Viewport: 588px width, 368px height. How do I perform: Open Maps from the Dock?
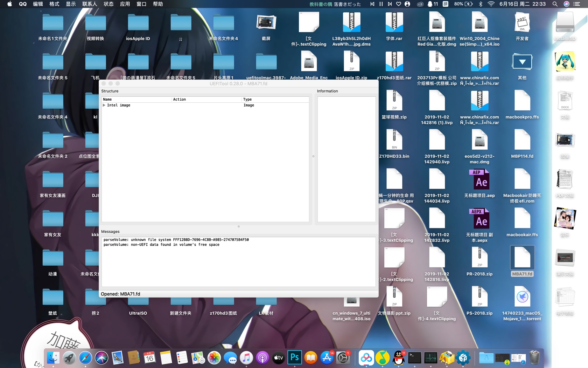(198, 358)
